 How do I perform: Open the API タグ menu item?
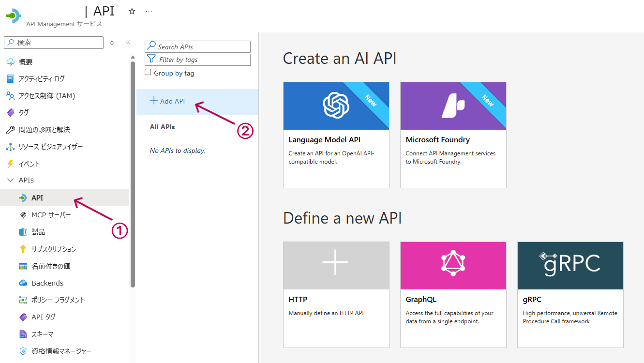pyautogui.click(x=65, y=317)
